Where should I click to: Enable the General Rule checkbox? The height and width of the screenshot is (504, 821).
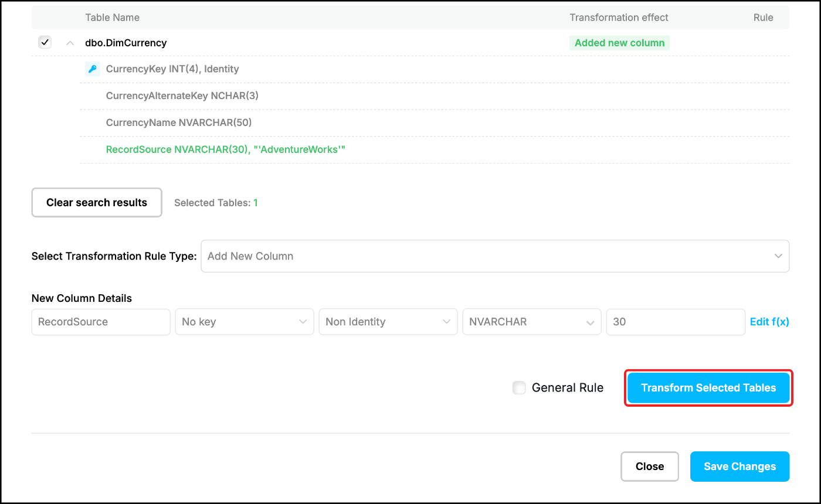pyautogui.click(x=519, y=387)
